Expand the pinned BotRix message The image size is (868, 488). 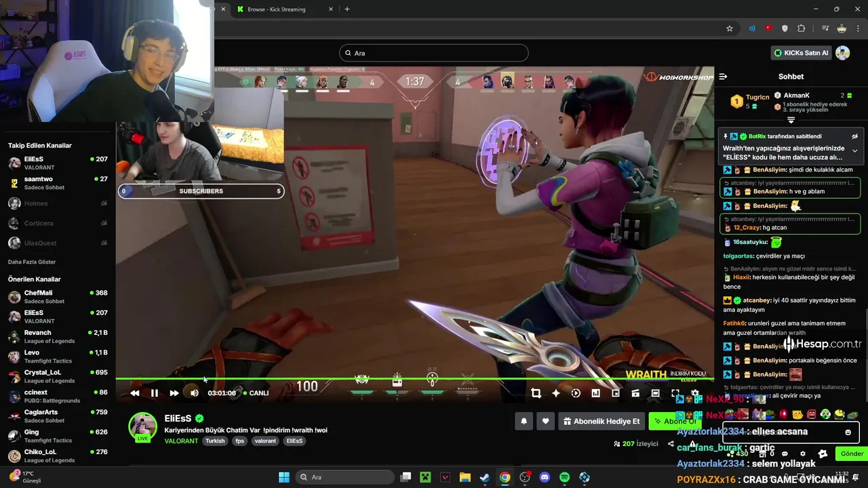(x=854, y=151)
